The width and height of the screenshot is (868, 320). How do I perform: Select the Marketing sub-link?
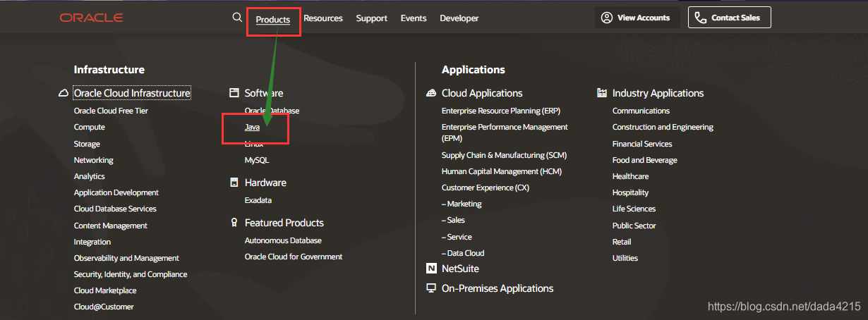click(462, 204)
